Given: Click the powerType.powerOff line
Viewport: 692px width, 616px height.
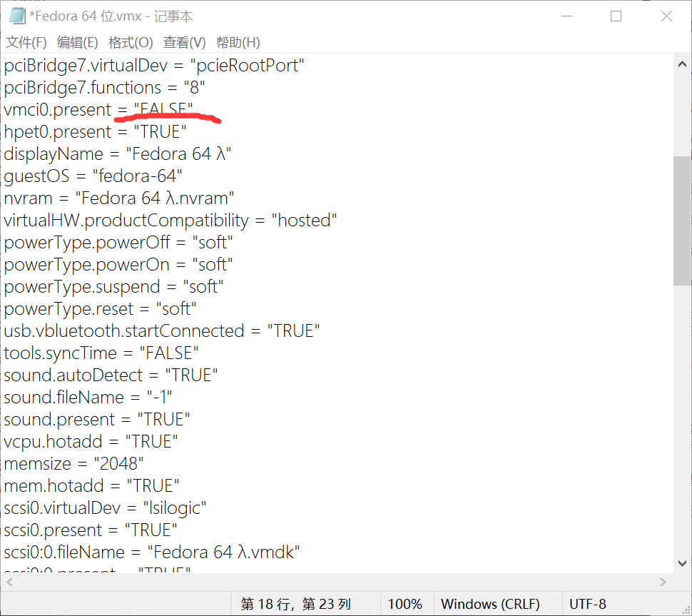Looking at the screenshot, I should (118, 242).
